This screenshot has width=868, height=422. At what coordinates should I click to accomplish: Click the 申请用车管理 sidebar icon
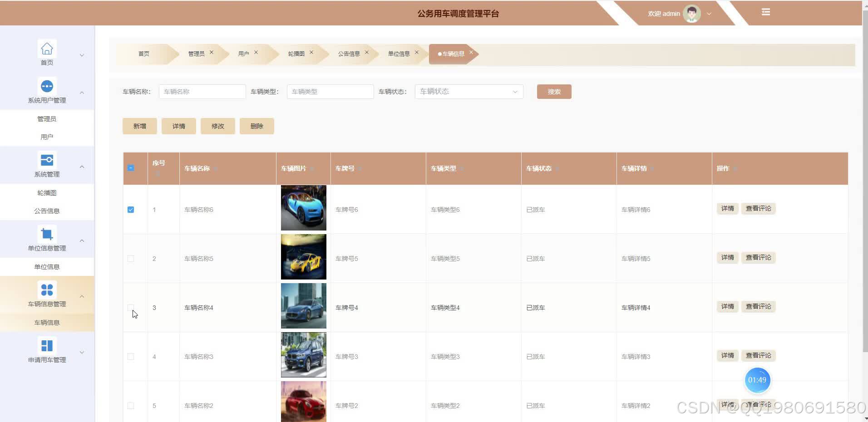click(47, 345)
